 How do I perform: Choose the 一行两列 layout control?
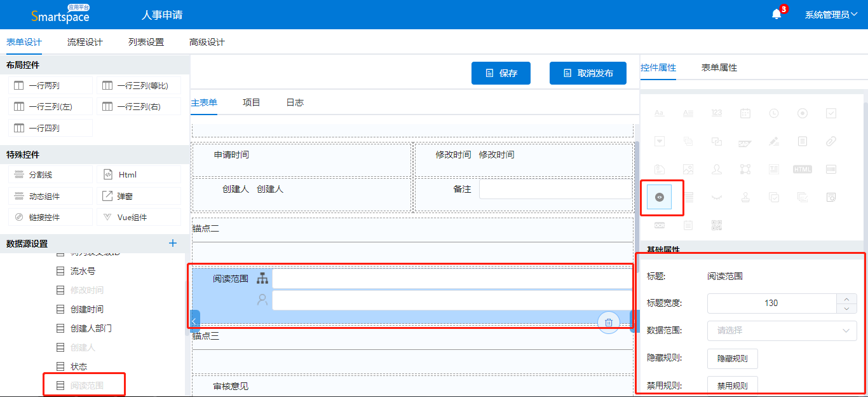point(51,85)
